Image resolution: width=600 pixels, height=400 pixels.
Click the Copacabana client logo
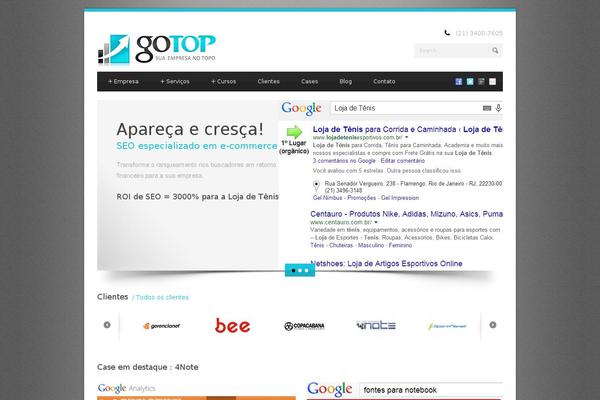click(304, 326)
